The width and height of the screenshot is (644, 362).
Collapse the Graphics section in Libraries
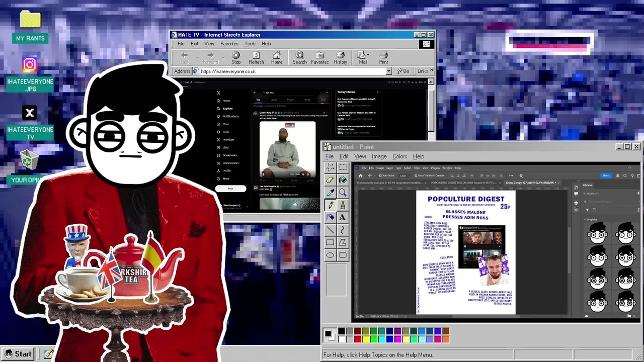[585, 219]
